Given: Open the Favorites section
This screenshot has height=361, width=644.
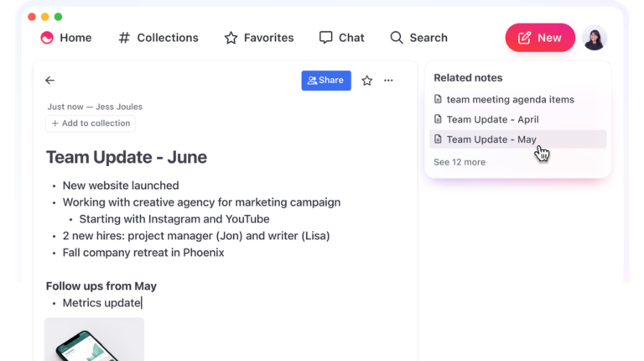Looking at the screenshot, I should (259, 38).
